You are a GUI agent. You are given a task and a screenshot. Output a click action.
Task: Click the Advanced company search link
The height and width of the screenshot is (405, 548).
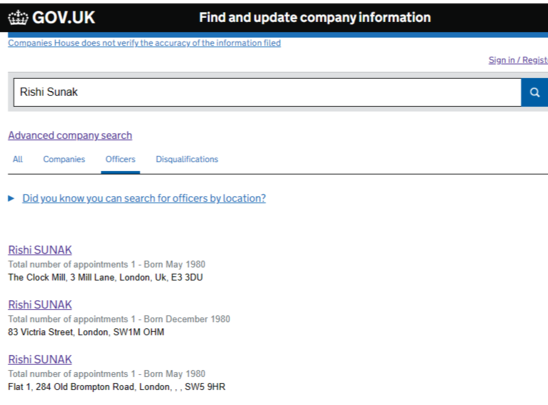70,136
